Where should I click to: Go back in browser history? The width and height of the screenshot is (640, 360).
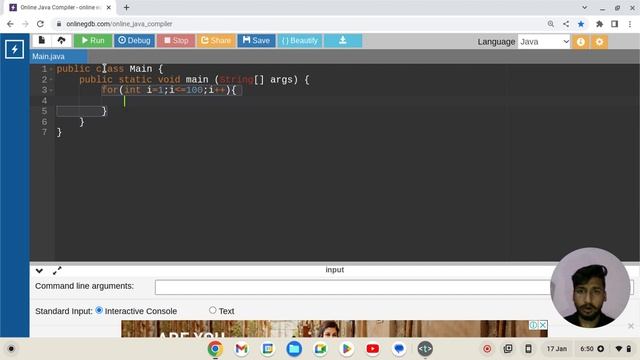pyautogui.click(x=10, y=24)
